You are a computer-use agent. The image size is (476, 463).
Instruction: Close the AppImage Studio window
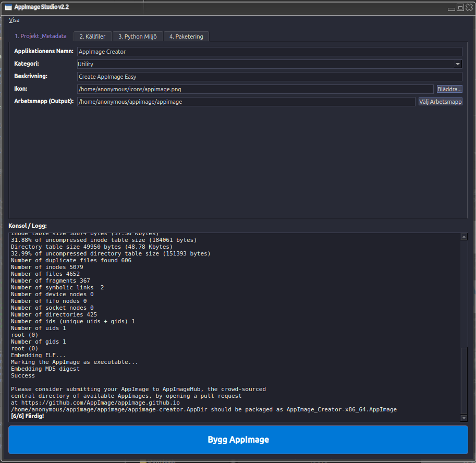tap(469, 7)
